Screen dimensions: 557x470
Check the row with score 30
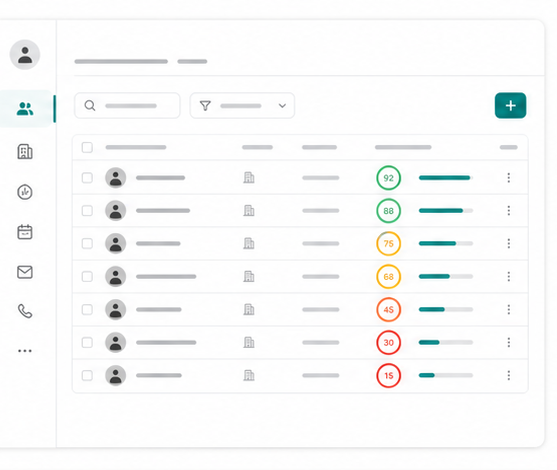coord(87,342)
